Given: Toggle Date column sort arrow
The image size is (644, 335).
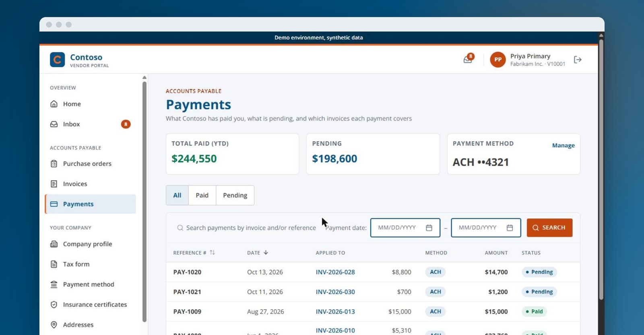Looking at the screenshot, I should click(x=266, y=253).
